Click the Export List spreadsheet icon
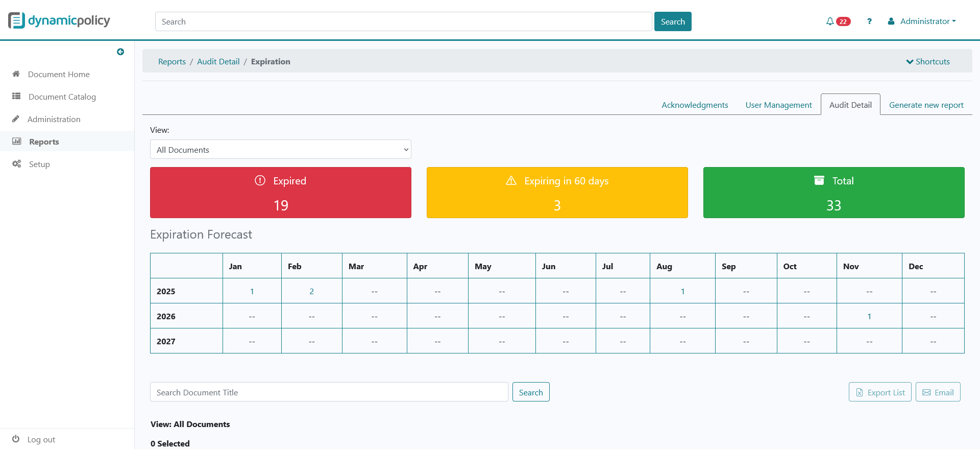The height and width of the screenshot is (449, 980). click(860, 392)
